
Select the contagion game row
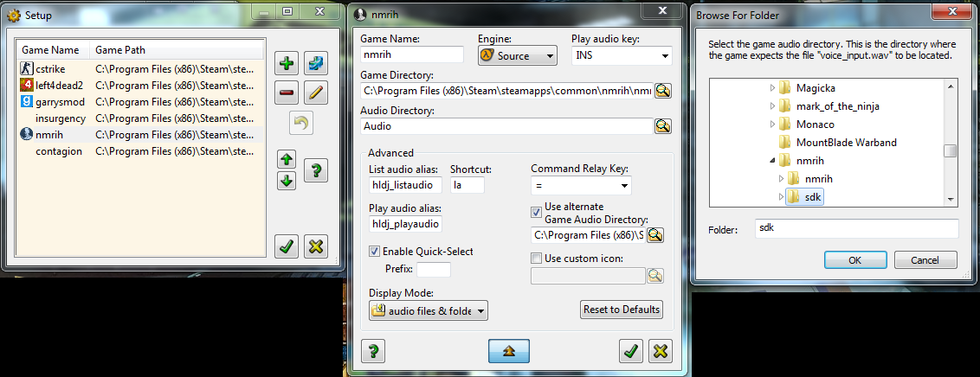[140, 151]
